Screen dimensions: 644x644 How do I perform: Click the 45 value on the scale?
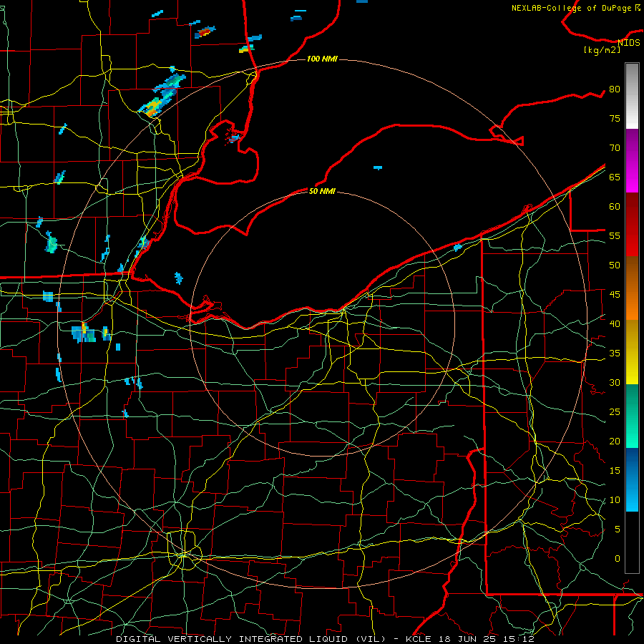tap(615, 295)
